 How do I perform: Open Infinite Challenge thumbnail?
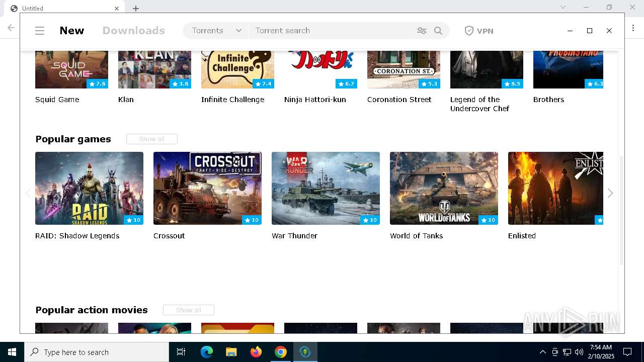237,69
